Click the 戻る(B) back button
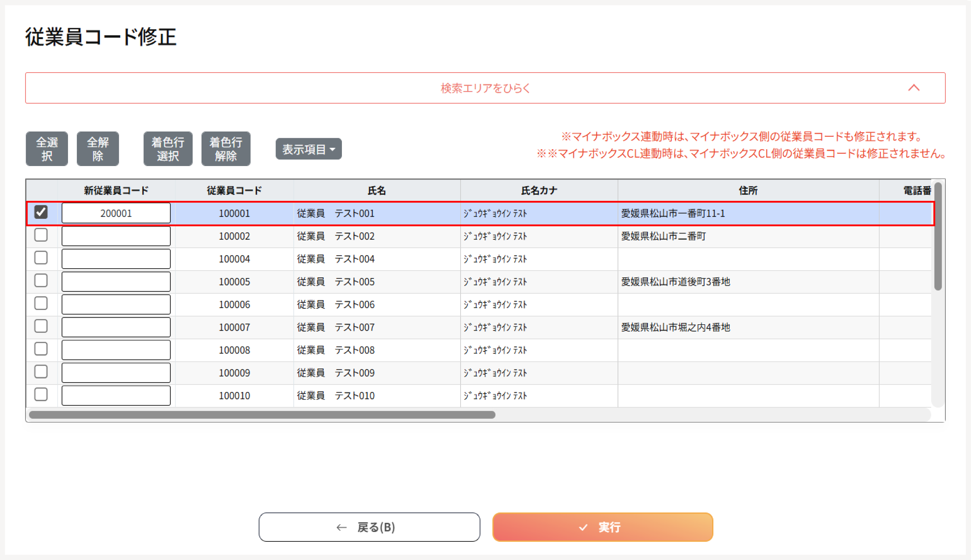 369,527
